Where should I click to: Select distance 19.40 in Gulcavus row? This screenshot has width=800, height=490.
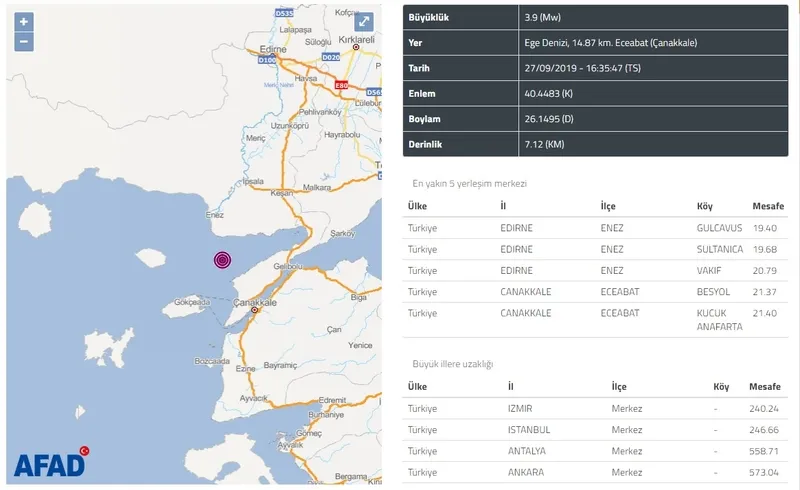coord(765,228)
